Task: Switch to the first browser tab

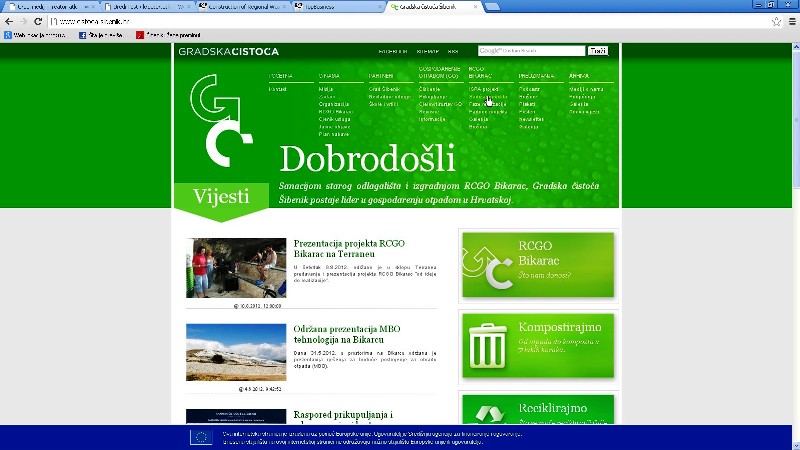Action: [x=50, y=7]
